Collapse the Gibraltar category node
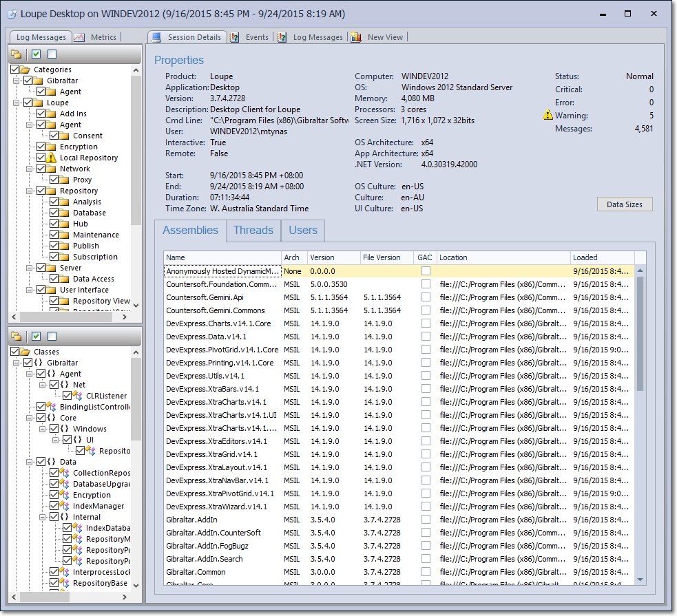 click(x=16, y=81)
